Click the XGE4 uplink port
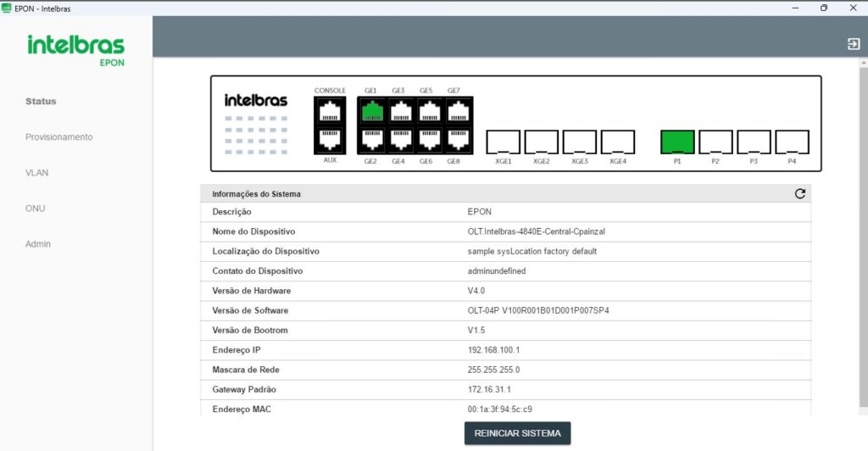868x451 pixels. 618,142
